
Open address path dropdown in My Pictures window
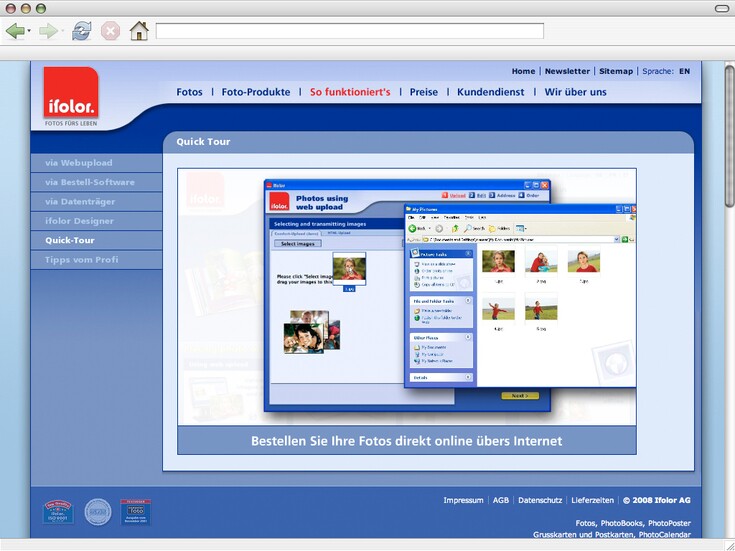(616, 240)
